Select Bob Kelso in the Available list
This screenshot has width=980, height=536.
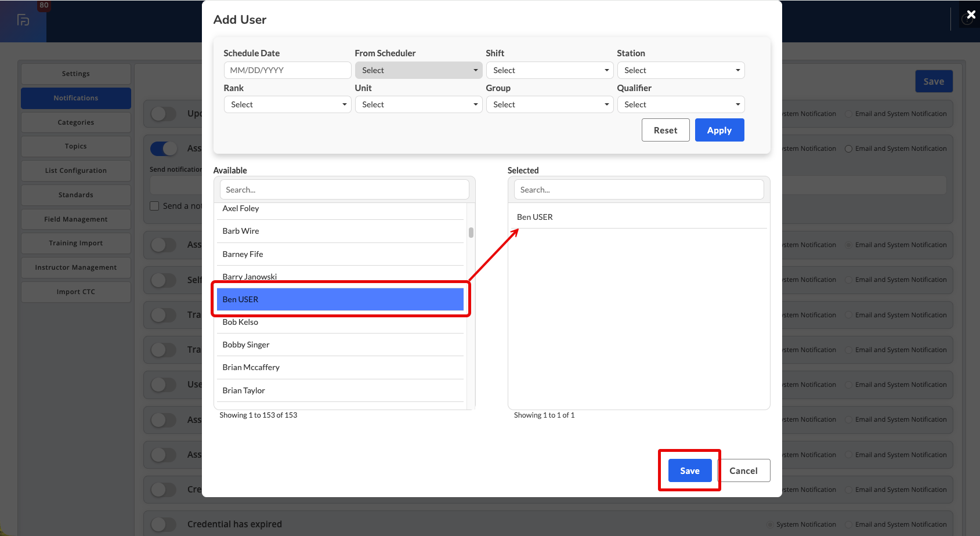pos(341,322)
